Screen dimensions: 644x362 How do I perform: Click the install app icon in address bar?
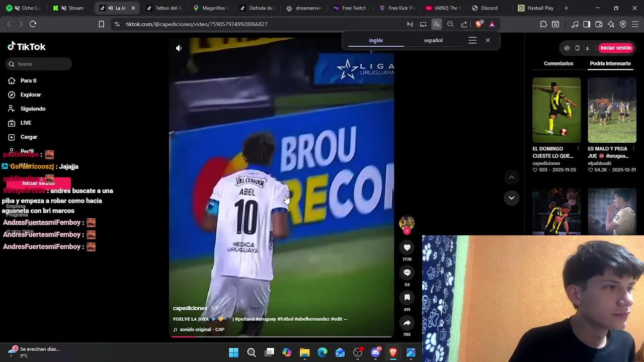point(423,24)
